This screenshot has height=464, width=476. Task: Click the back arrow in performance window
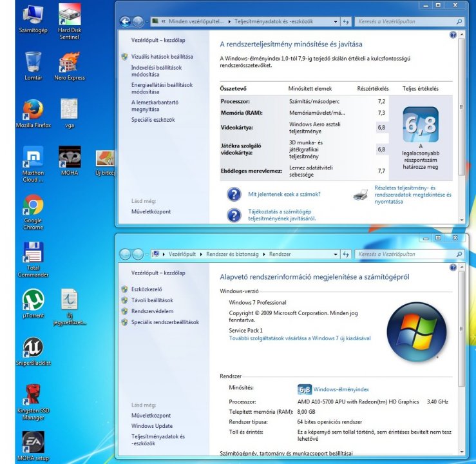click(125, 21)
